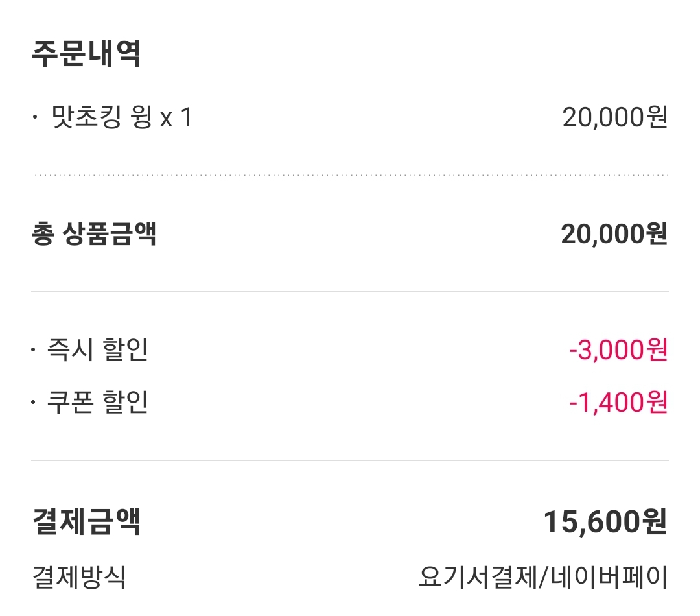Tap the 요기서결제/네이버페이 payment method
This screenshot has width=700, height=616.
(542, 576)
